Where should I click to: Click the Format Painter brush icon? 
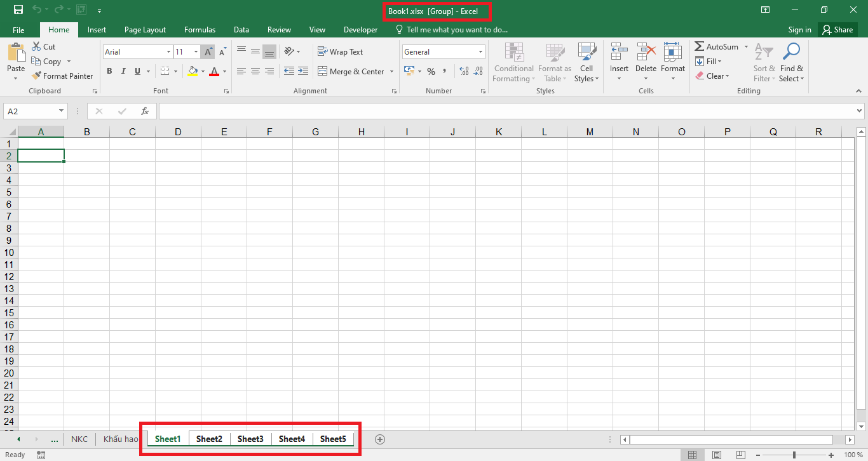point(36,76)
